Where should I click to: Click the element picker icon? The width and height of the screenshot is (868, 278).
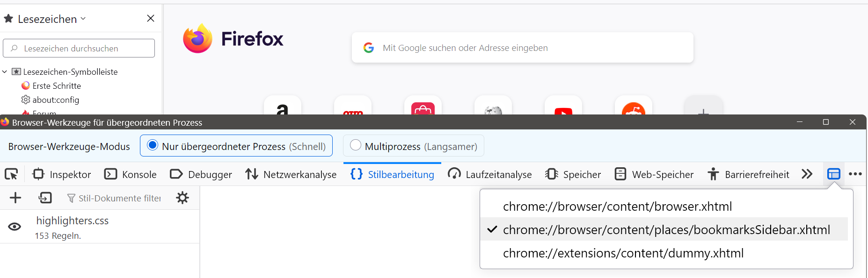(x=11, y=174)
